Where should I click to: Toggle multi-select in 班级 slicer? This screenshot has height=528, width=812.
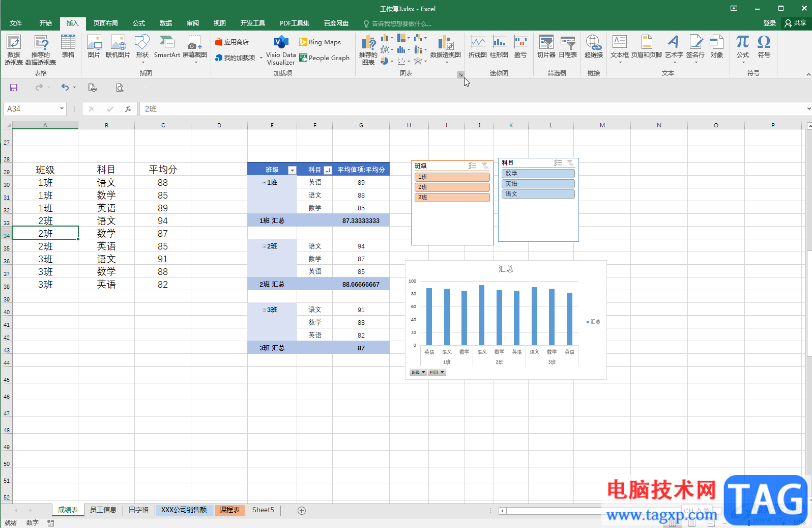tap(473, 166)
